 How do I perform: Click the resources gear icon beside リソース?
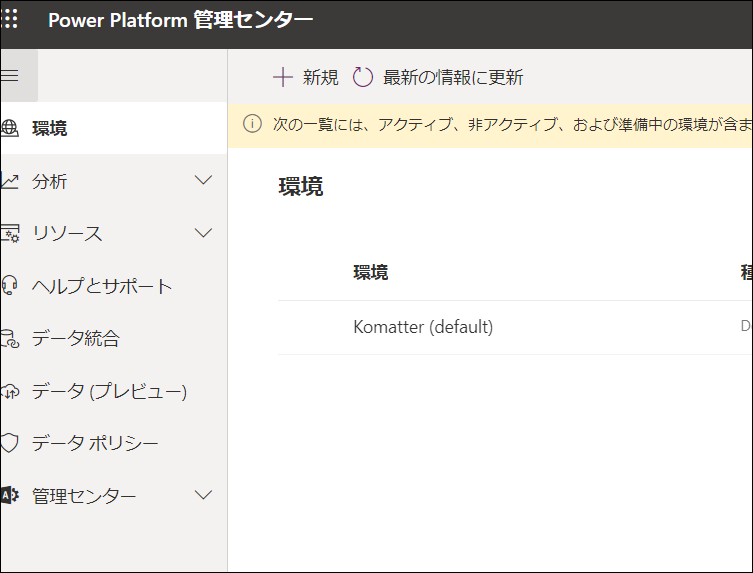pos(10,233)
